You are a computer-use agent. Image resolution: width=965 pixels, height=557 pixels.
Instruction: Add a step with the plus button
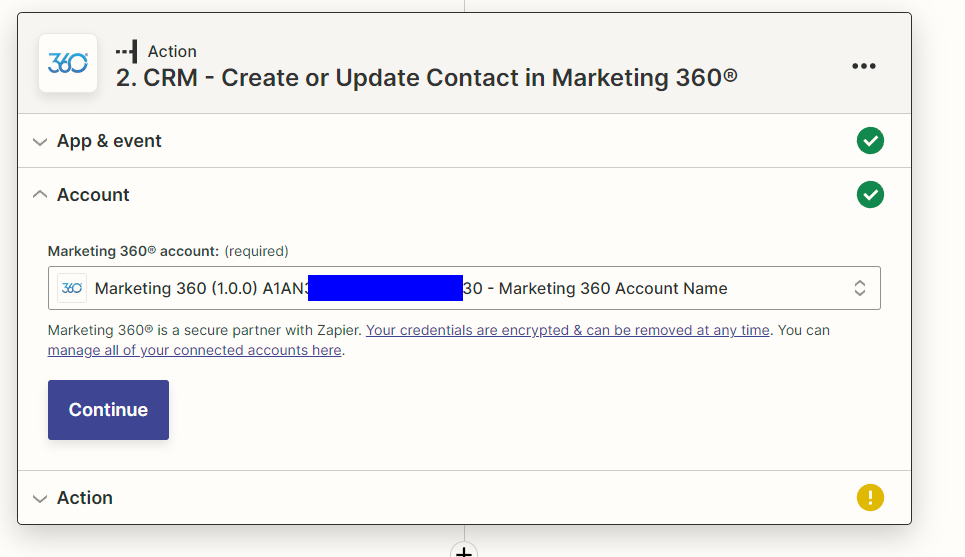464,551
